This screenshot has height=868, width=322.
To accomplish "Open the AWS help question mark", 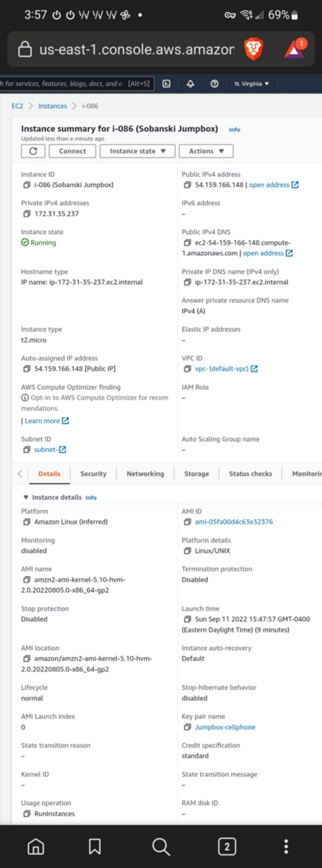I will 214,84.
